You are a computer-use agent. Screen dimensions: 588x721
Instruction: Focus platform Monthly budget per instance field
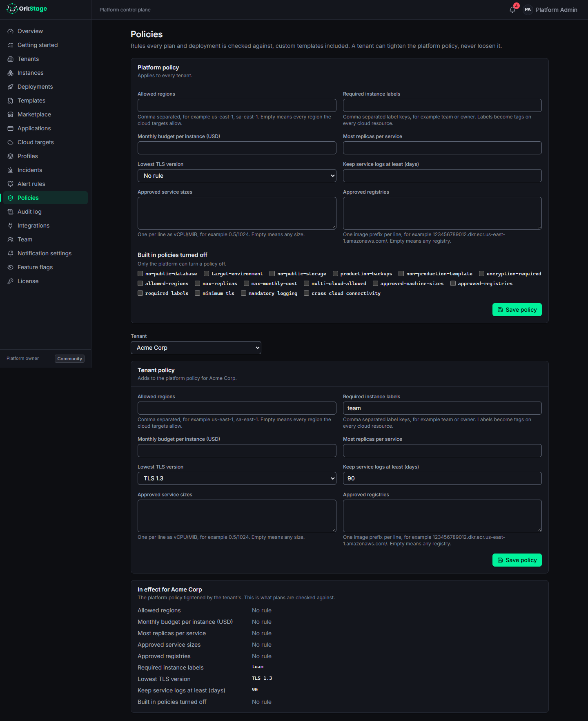coord(237,148)
